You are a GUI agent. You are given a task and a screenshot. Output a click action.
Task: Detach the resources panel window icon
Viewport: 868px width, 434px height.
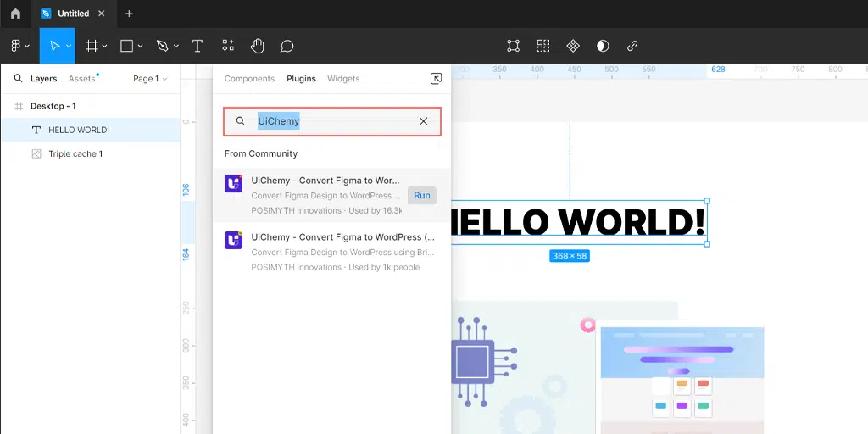pyautogui.click(x=437, y=79)
